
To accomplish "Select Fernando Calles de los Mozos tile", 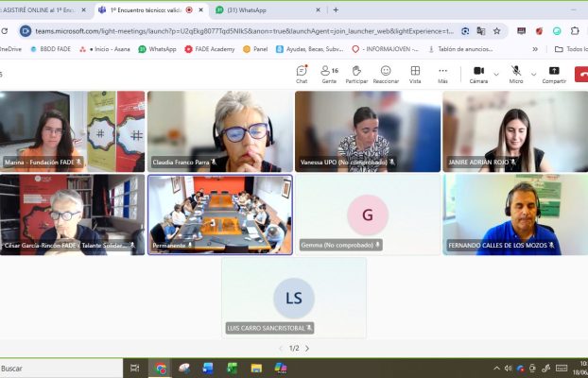I will pyautogui.click(x=515, y=215).
